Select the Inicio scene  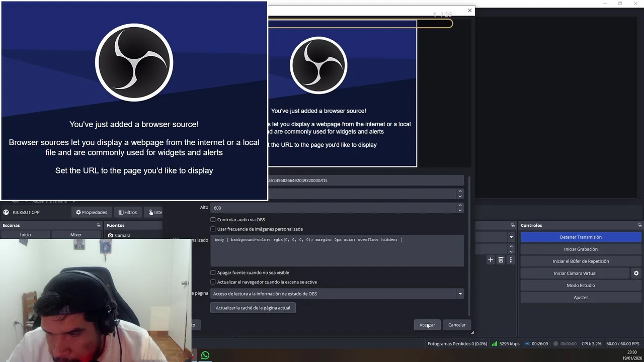pyautogui.click(x=25, y=235)
